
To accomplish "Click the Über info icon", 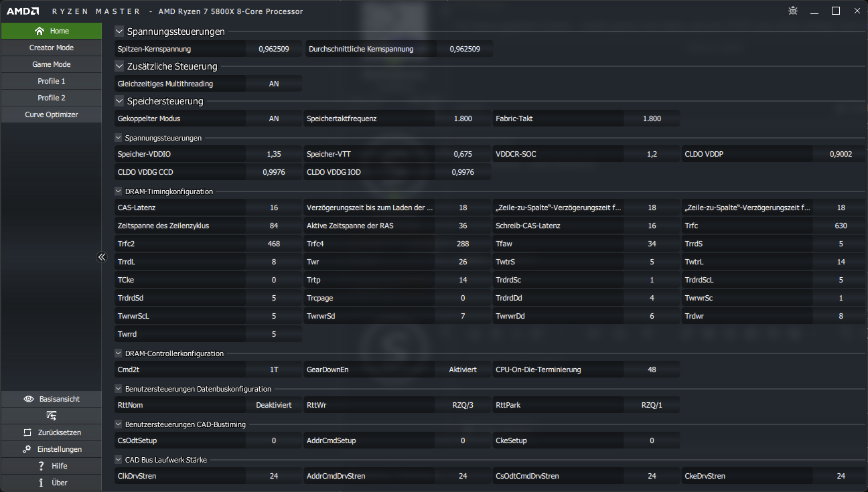I will coord(42,483).
